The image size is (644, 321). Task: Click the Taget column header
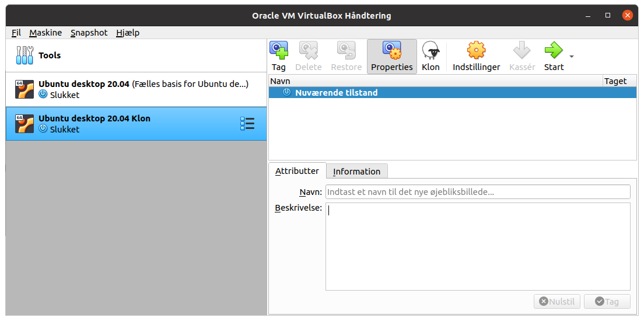point(619,81)
